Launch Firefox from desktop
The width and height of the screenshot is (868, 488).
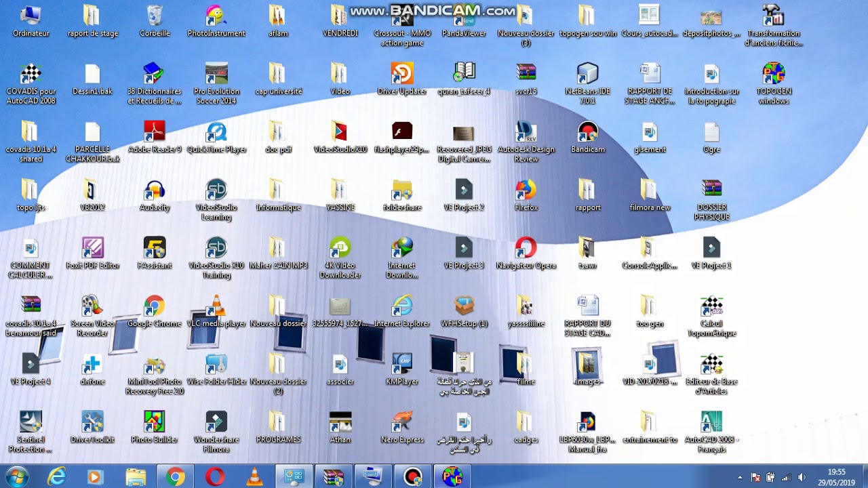point(526,195)
